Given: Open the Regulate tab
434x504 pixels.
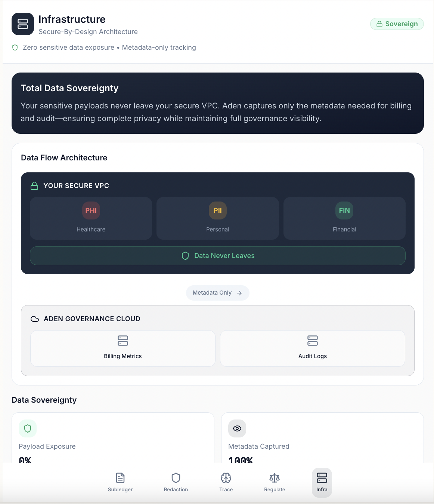Looking at the screenshot, I should point(275,482).
